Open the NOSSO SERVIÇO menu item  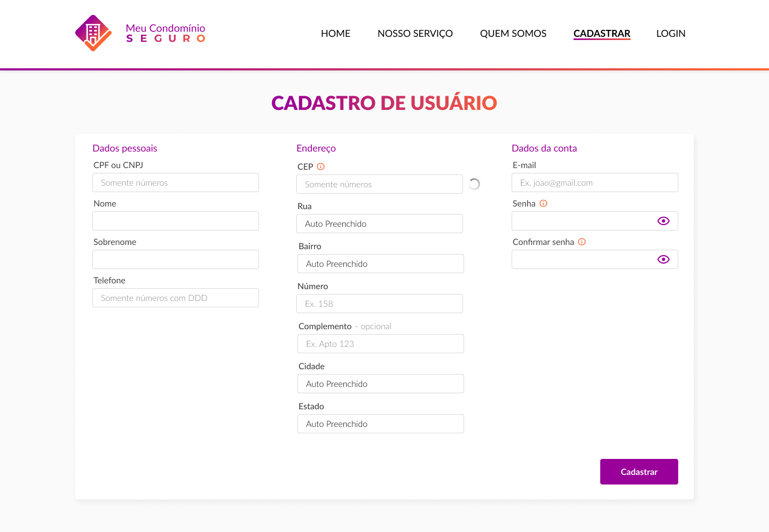point(415,34)
